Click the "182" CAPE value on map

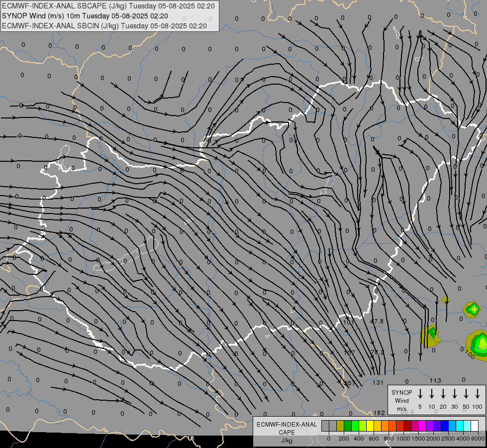point(379,413)
